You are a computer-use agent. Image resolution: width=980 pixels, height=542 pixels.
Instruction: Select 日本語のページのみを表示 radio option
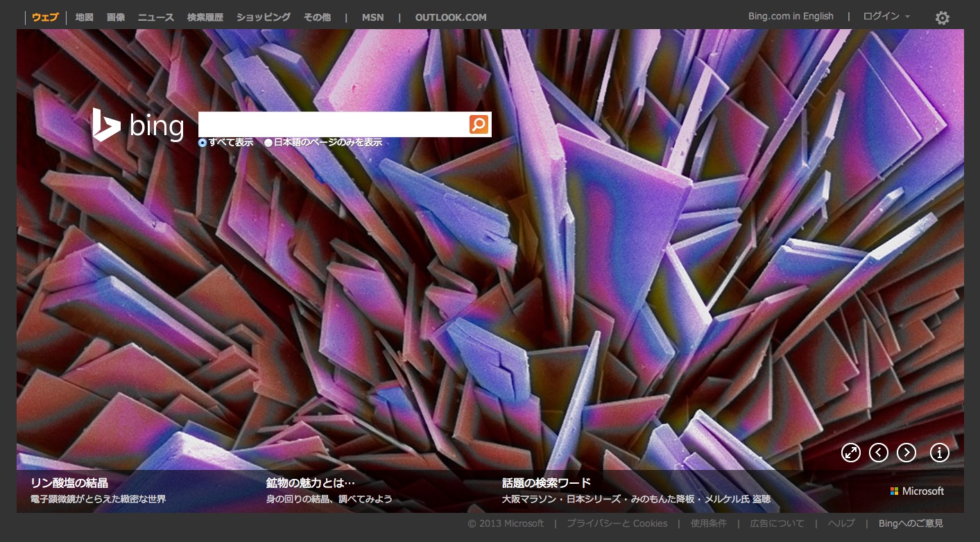click(x=268, y=143)
